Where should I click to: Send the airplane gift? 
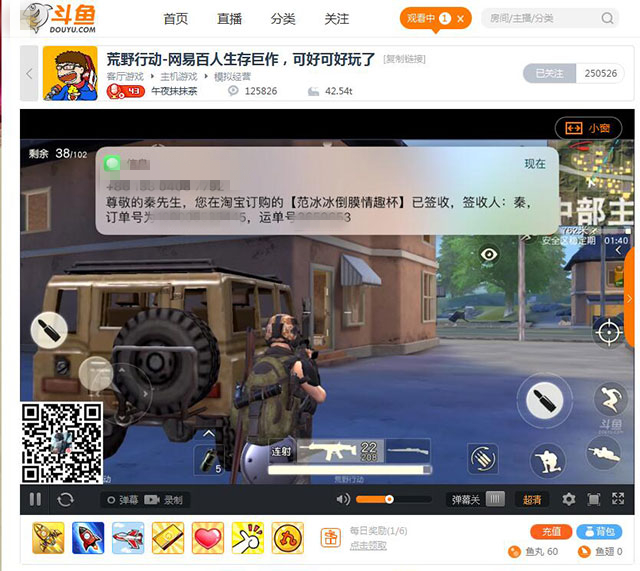tap(128, 538)
